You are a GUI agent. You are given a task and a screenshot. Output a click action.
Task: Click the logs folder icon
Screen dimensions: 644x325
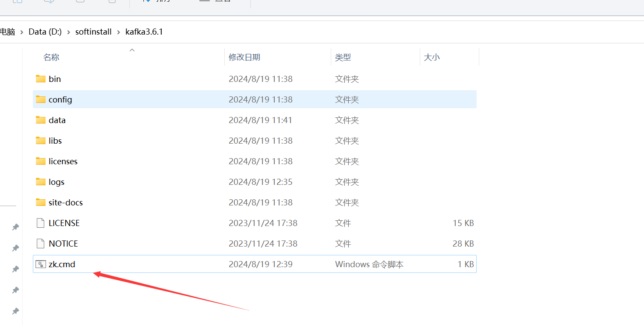click(41, 182)
